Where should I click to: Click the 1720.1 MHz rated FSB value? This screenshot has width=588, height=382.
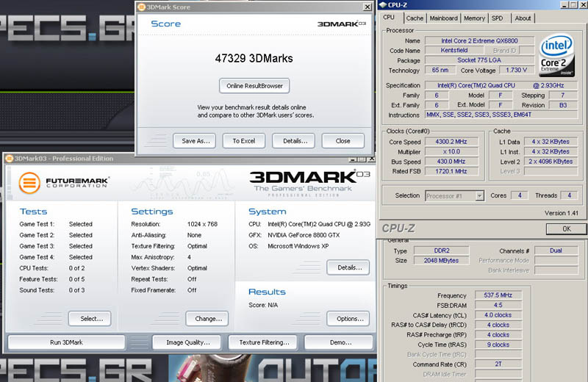[451, 171]
